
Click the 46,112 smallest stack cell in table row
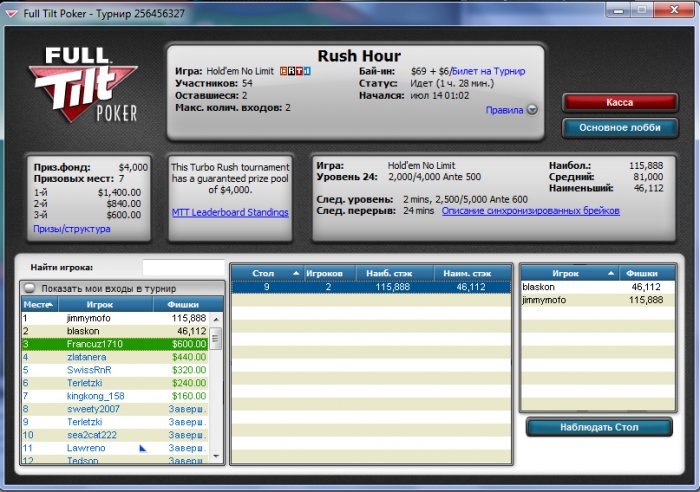(471, 287)
